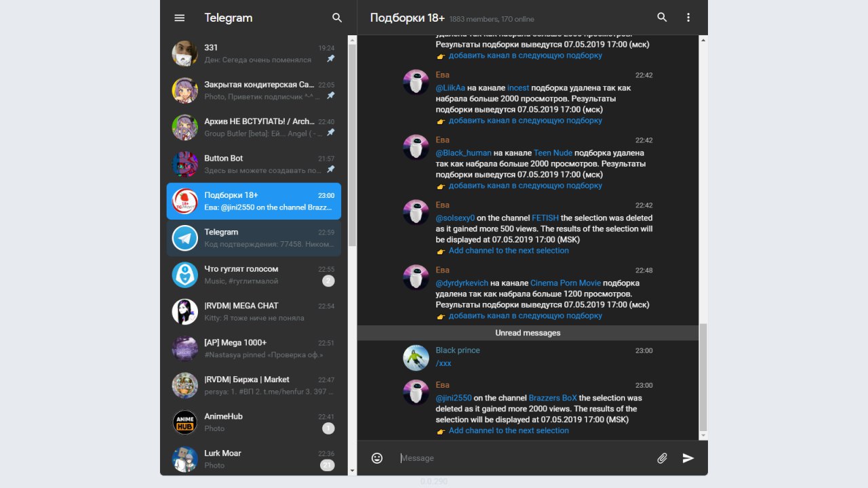The width and height of the screenshot is (868, 488).
Task: Click the Telegram title in sidebar header
Action: coord(229,18)
